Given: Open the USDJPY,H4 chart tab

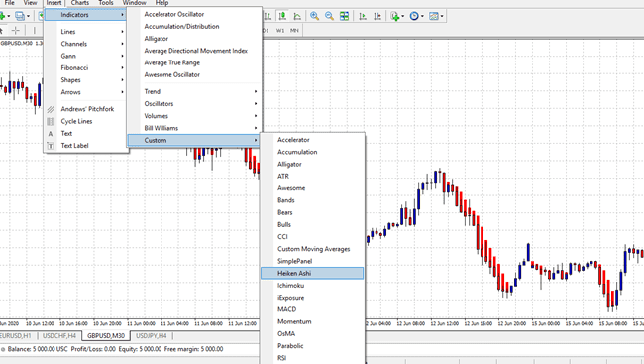Looking at the screenshot, I should 152,336.
